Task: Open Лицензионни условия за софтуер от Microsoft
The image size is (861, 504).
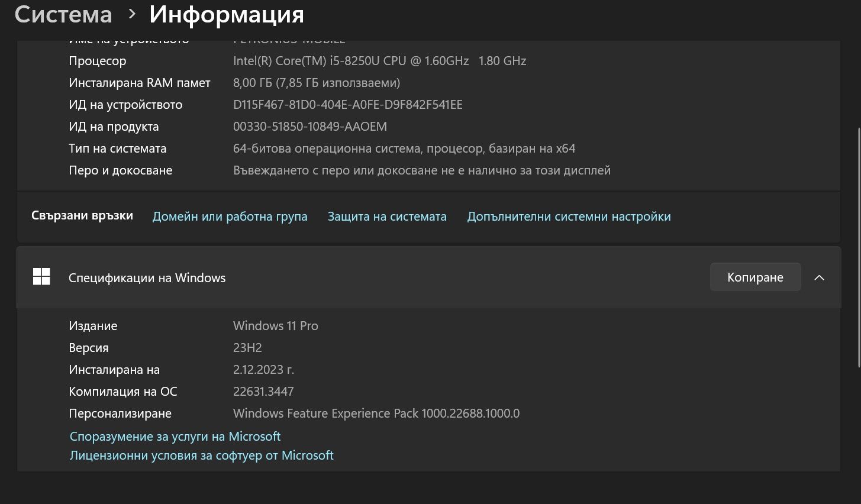Action: coord(201,455)
